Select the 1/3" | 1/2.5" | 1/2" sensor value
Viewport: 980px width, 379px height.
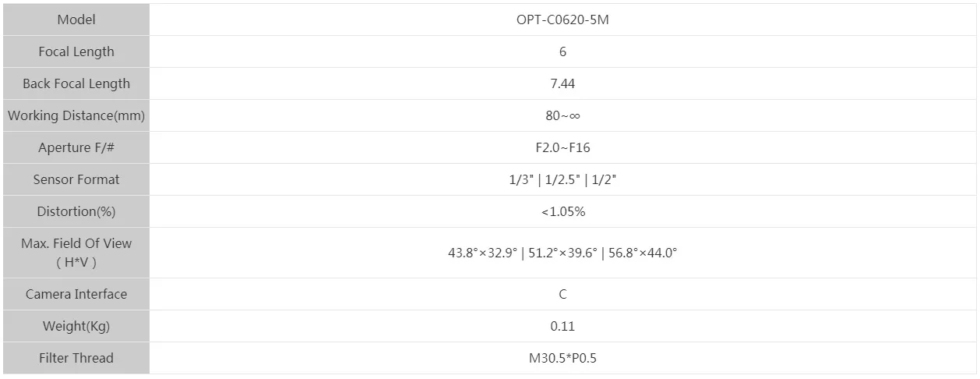tap(562, 179)
